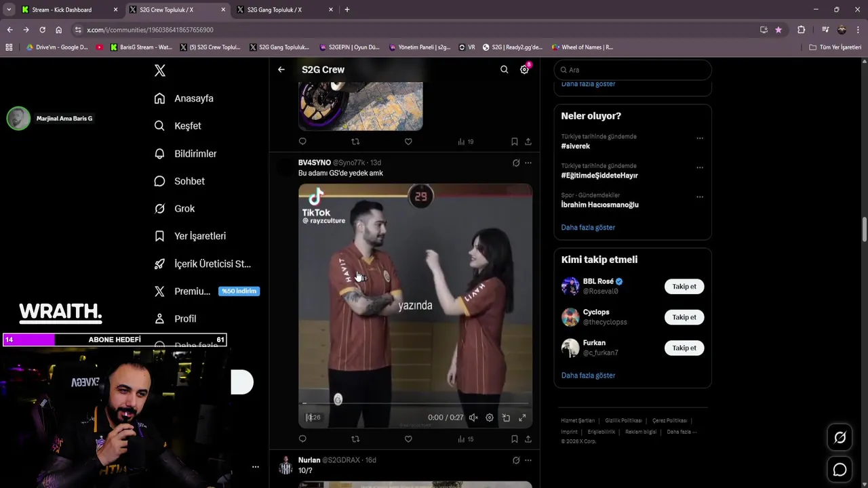Screen dimensions: 868x488
Task: Open more options for #siverek trend
Action: [700, 138]
